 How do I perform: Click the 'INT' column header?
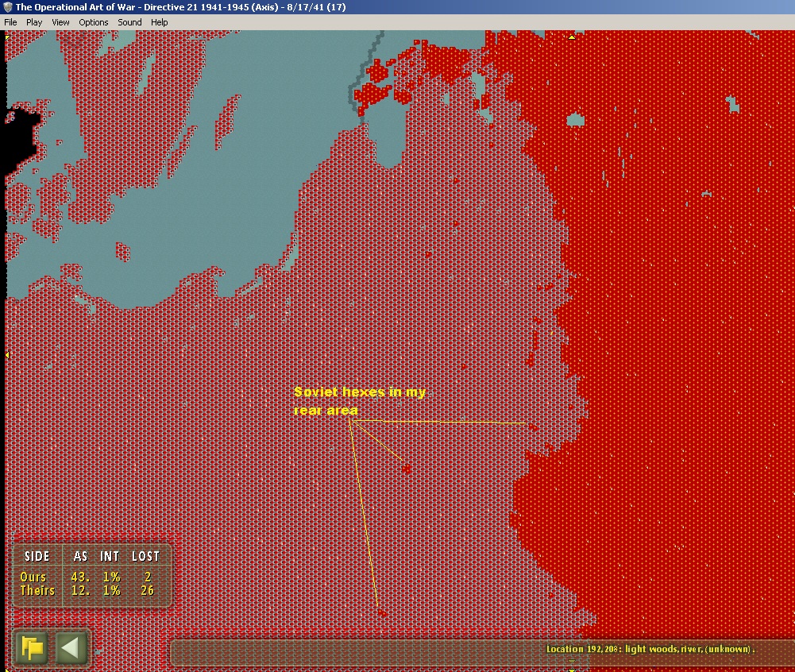[110, 556]
